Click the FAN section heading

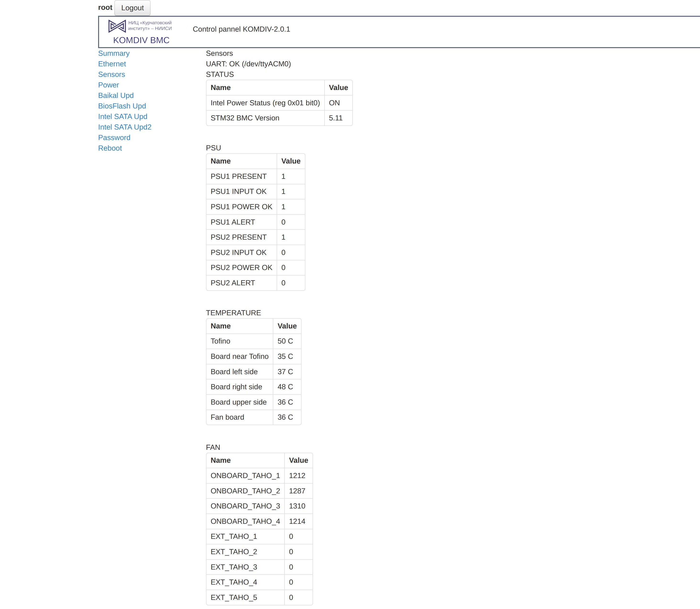click(213, 447)
